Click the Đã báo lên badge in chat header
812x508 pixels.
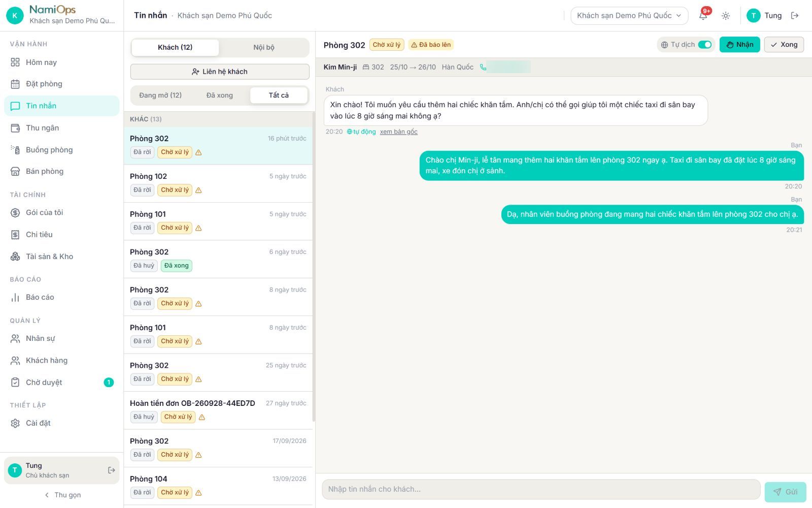click(431, 45)
